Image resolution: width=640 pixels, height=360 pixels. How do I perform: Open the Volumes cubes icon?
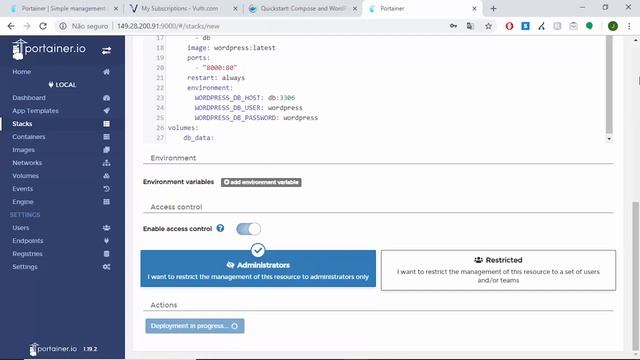pyautogui.click(x=106, y=176)
